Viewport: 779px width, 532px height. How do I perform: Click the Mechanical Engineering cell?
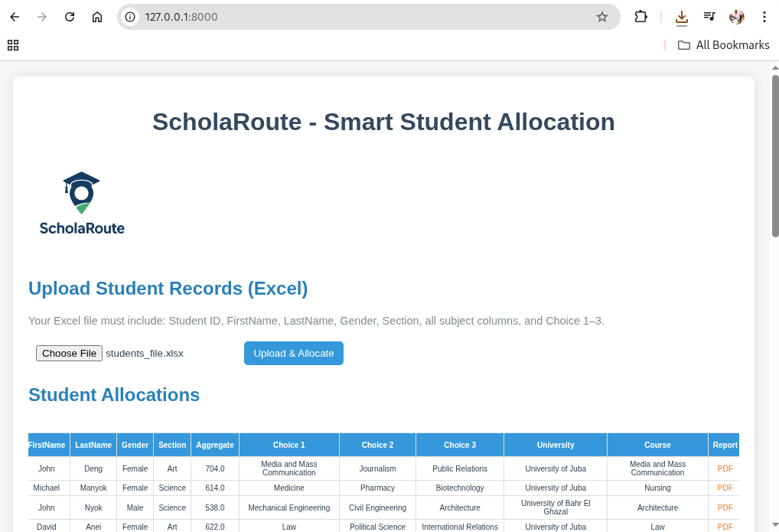point(289,508)
